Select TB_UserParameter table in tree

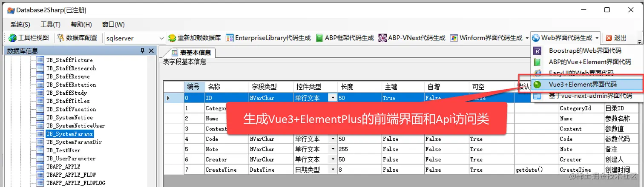71,159
